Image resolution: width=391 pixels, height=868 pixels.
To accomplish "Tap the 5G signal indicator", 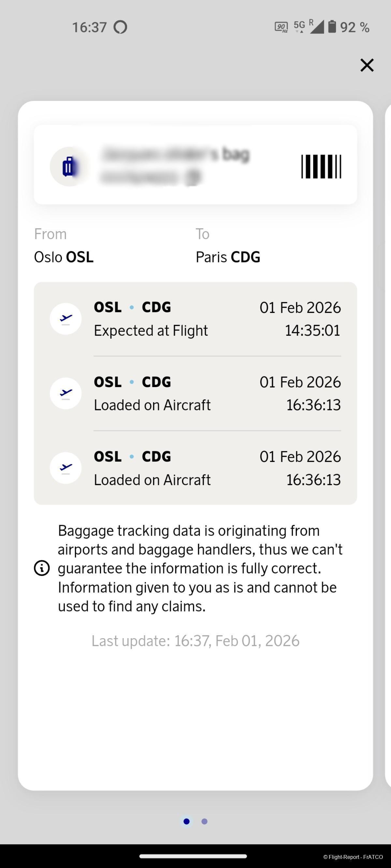I will [299, 26].
